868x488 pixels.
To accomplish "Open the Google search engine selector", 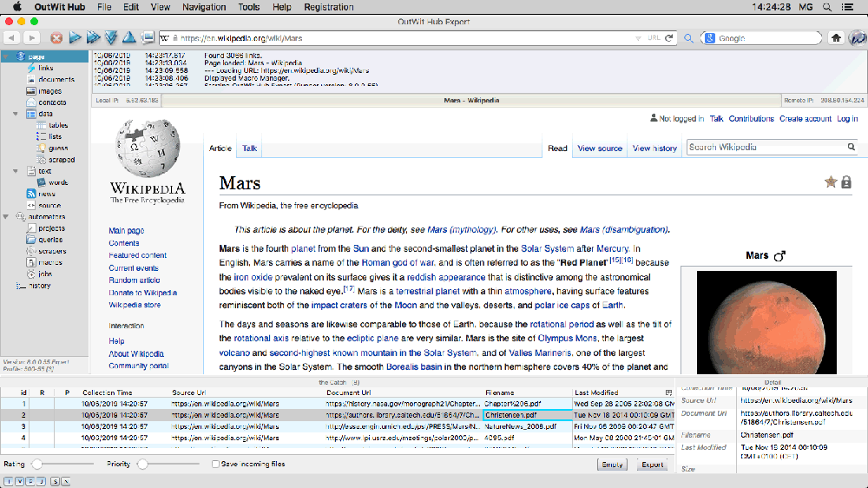I will pos(710,38).
